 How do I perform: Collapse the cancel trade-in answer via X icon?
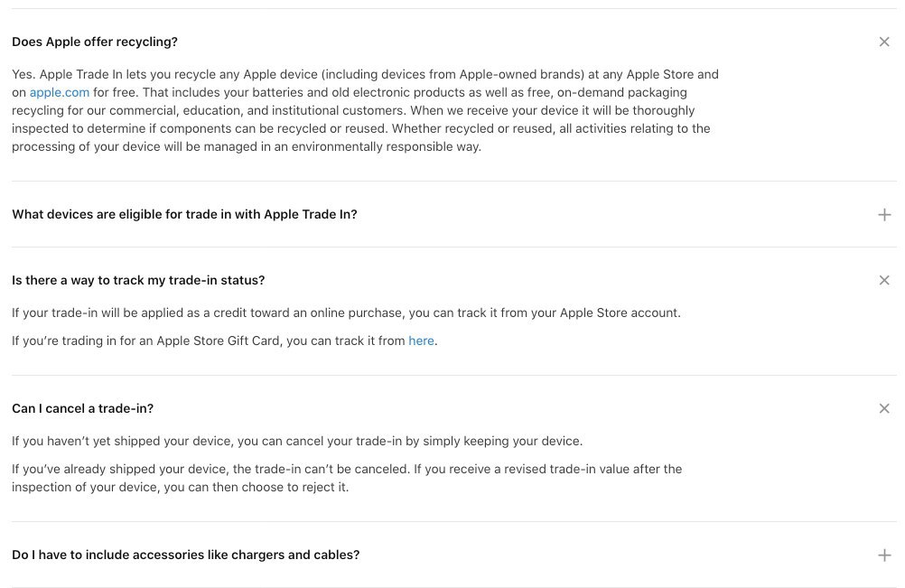(883, 408)
